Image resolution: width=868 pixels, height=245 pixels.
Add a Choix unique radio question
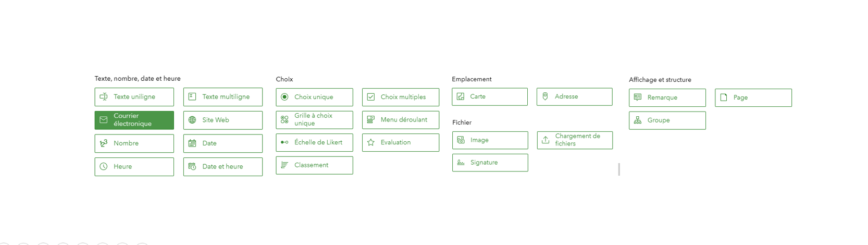(314, 97)
